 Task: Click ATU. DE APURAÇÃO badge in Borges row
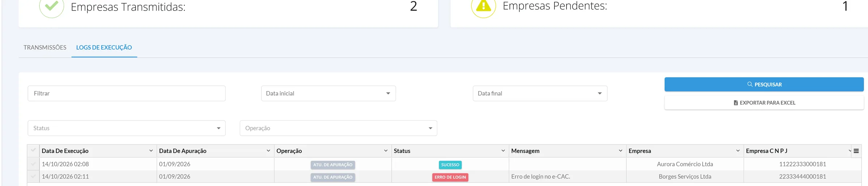click(x=333, y=177)
